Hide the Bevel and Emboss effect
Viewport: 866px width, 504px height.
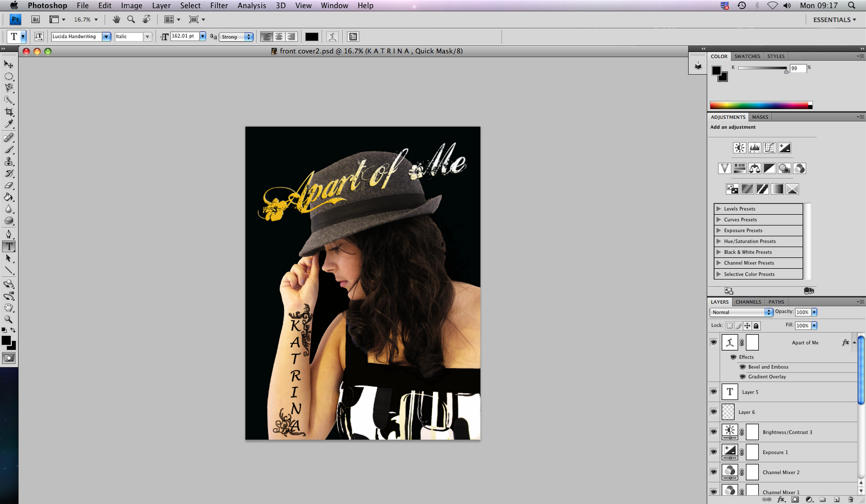(x=742, y=367)
